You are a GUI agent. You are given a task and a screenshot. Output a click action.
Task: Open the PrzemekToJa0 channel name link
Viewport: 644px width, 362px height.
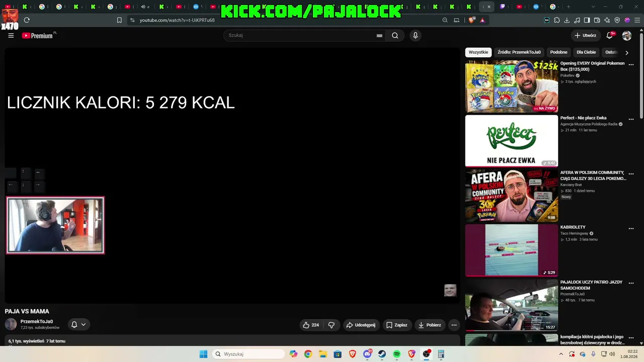pyautogui.click(x=37, y=321)
